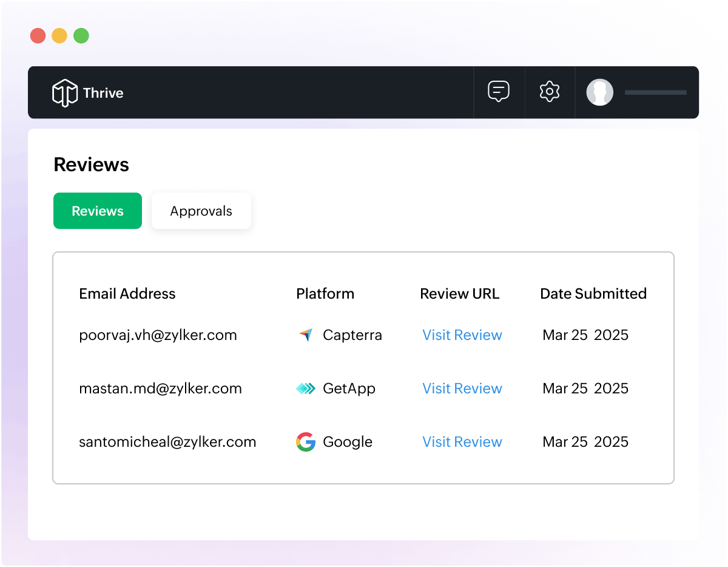Open the settings gear icon
The image size is (728, 567).
coord(549,92)
